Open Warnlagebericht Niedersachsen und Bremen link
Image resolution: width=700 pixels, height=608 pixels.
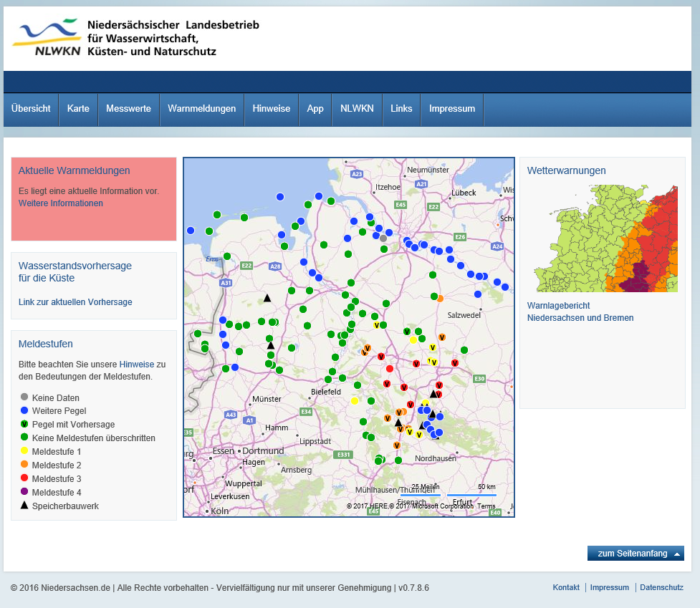tap(580, 312)
